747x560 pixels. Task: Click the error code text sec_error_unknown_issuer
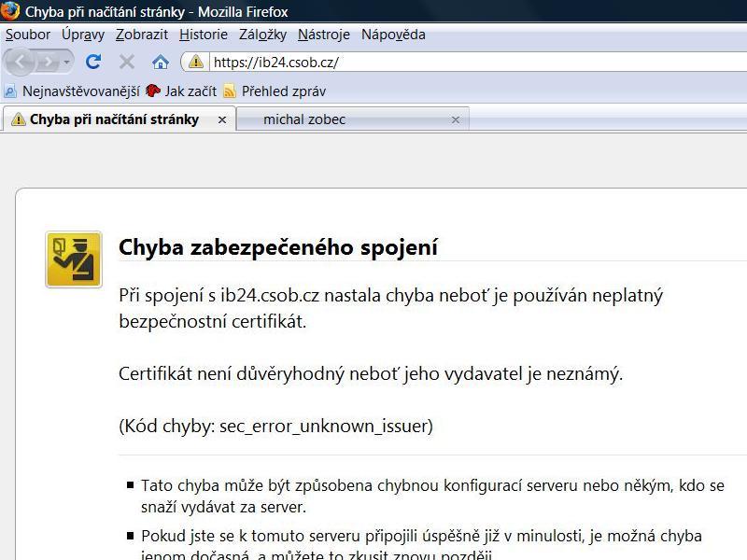point(324,426)
